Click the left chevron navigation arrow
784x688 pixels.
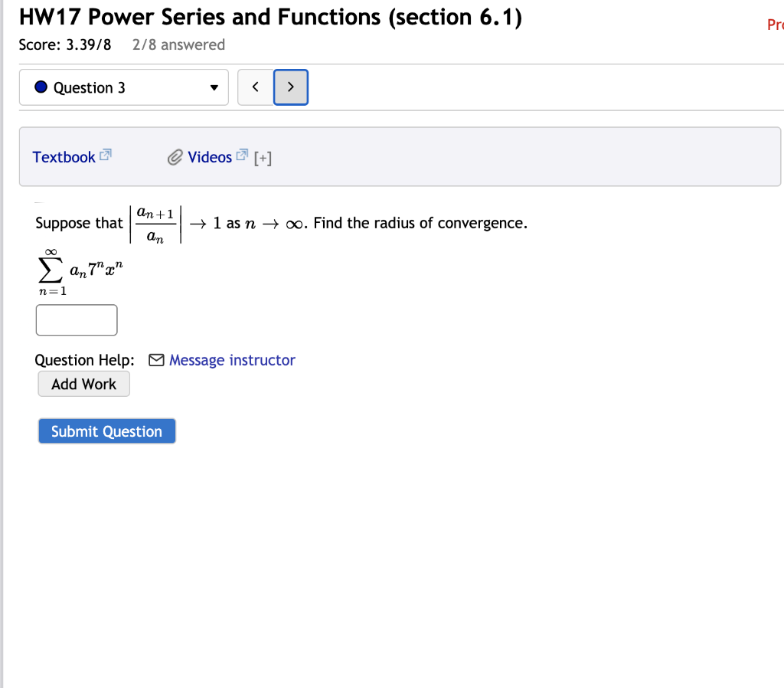(x=255, y=87)
